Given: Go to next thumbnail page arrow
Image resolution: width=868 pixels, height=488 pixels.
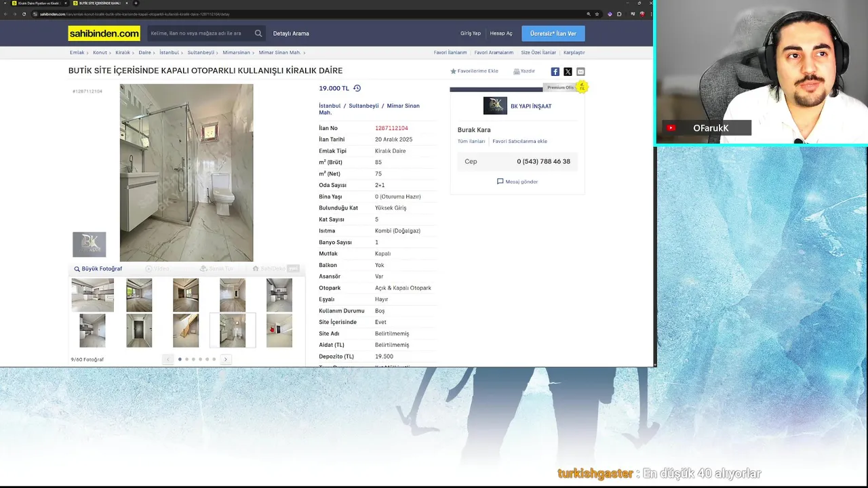Looking at the screenshot, I should tap(225, 359).
